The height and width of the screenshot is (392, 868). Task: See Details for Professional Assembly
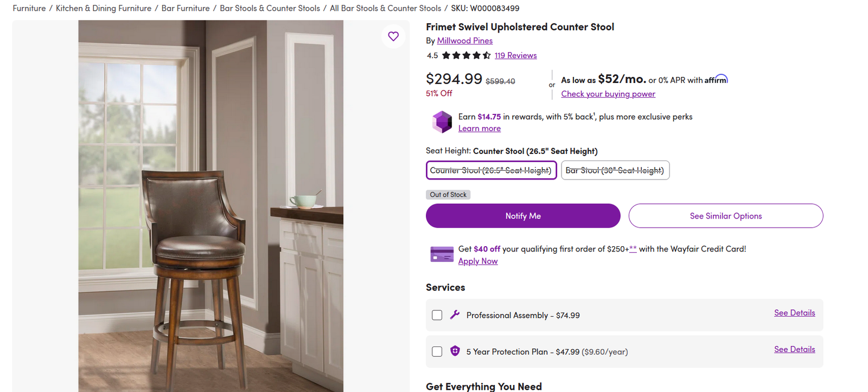pyautogui.click(x=794, y=312)
